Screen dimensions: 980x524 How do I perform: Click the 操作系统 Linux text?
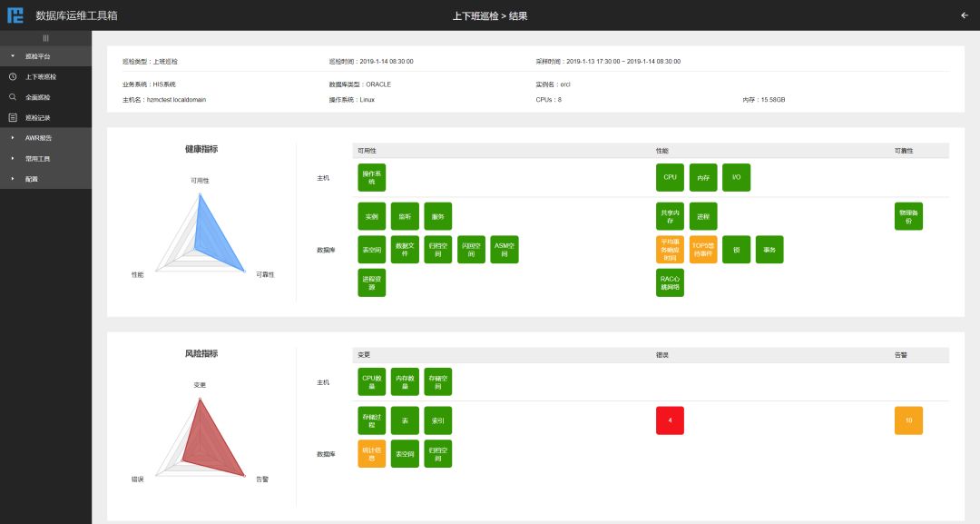click(352, 100)
